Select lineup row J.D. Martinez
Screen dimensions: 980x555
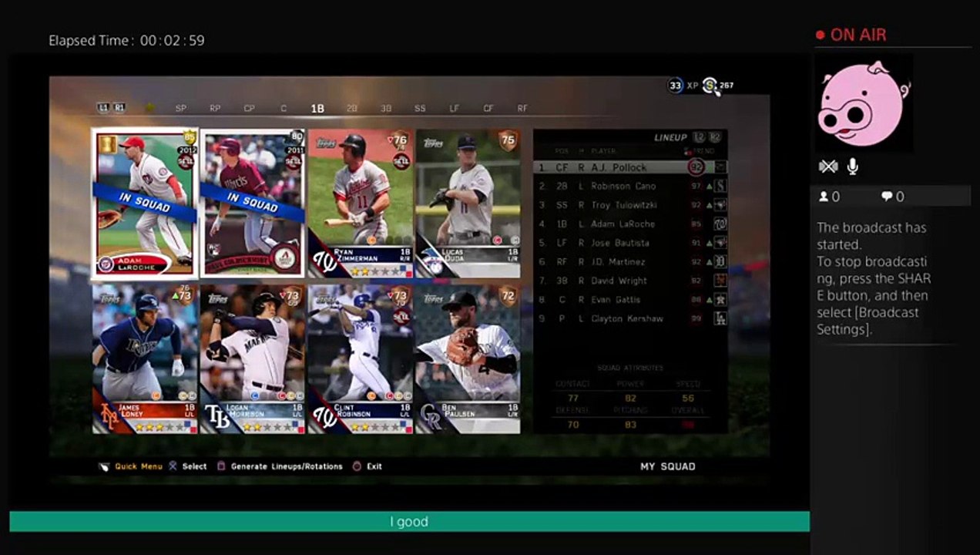(630, 262)
